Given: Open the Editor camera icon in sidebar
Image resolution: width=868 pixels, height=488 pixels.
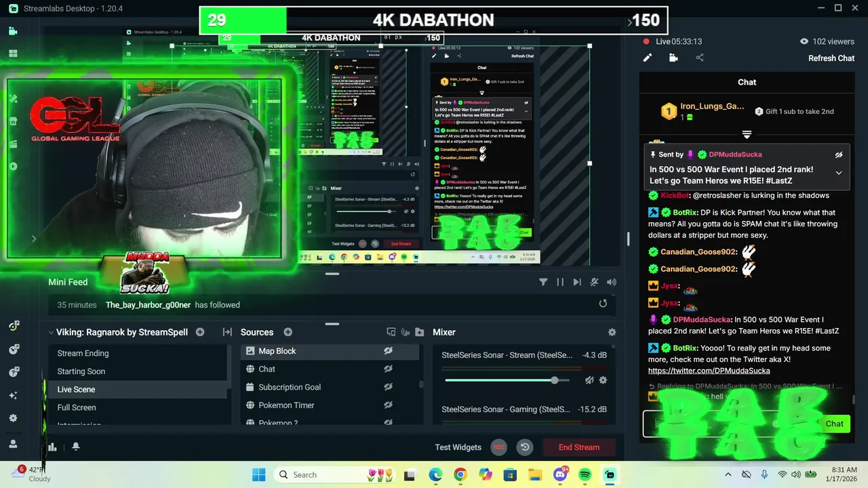Looking at the screenshot, I should 13,31.
